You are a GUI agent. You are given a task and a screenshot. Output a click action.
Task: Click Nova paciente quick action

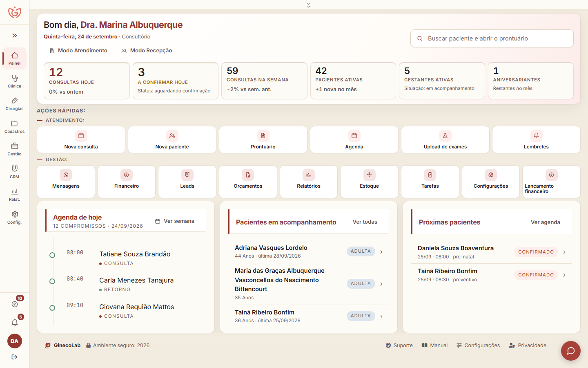click(172, 140)
